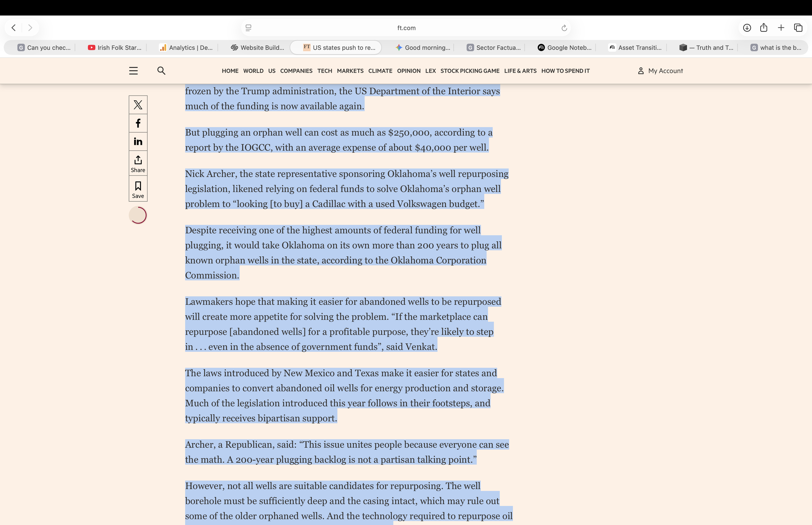Open the WORLD section
Image resolution: width=812 pixels, height=525 pixels.
coord(253,71)
